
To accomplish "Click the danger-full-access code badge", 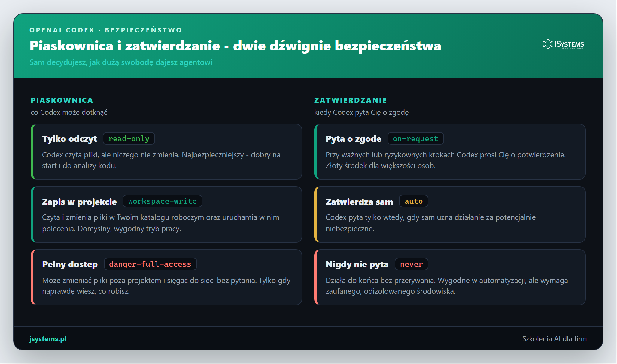I will (150, 264).
